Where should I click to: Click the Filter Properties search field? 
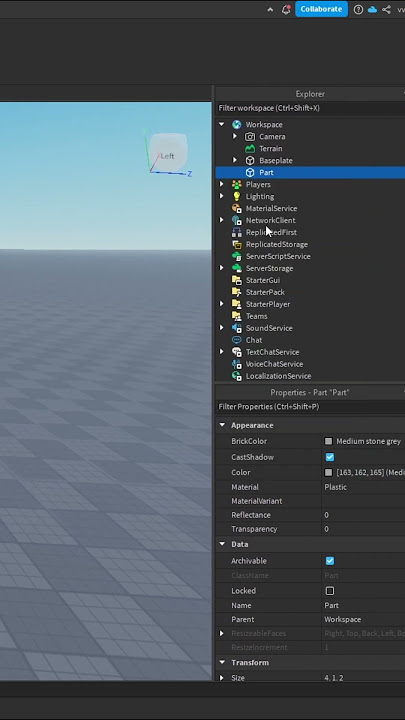pyautogui.click(x=310, y=407)
